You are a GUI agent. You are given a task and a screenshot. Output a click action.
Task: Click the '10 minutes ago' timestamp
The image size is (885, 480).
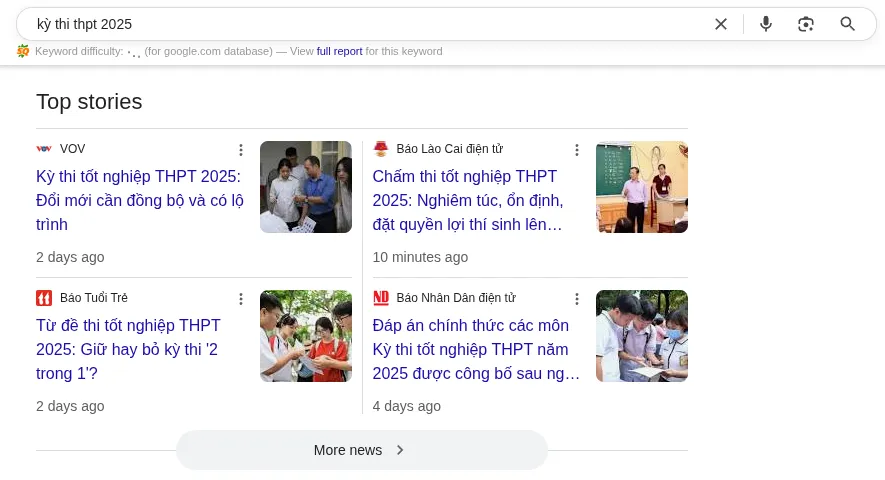pyautogui.click(x=420, y=257)
